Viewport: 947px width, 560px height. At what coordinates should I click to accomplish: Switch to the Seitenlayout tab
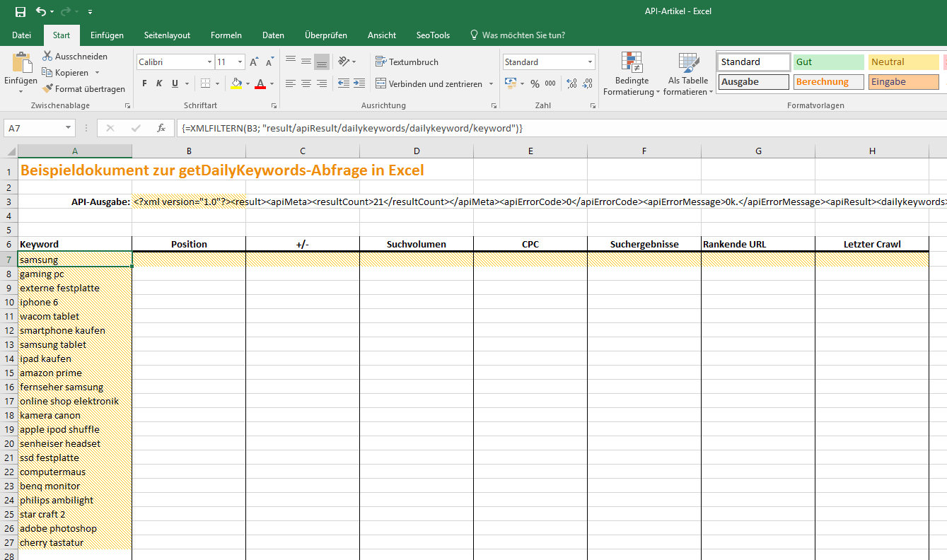pos(167,35)
